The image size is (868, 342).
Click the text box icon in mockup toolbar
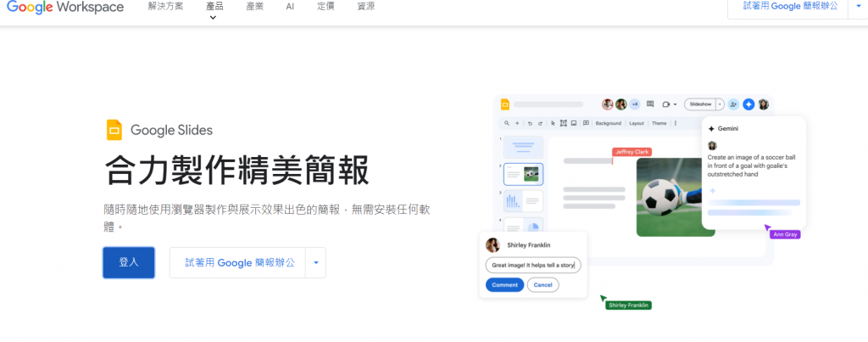pos(564,123)
